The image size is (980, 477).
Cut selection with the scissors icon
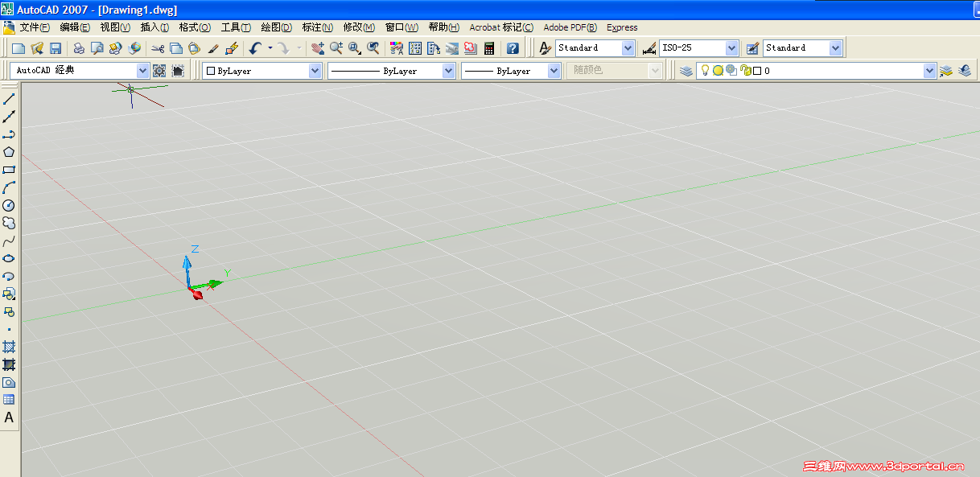157,48
